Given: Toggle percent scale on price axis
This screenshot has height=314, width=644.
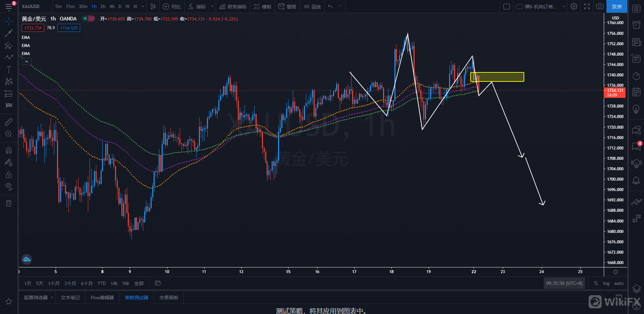Looking at the screenshot, I should click(596, 283).
